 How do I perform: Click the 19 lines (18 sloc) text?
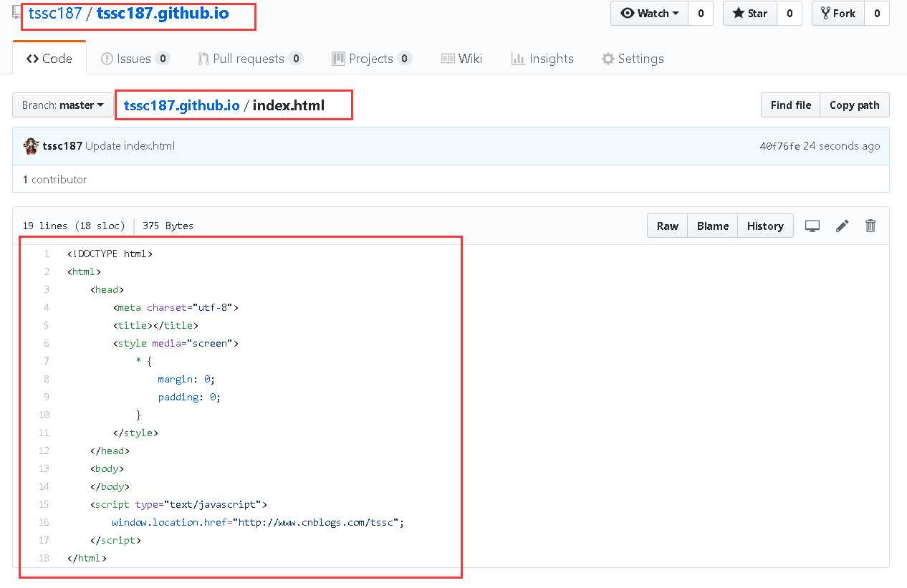pyautogui.click(x=73, y=226)
